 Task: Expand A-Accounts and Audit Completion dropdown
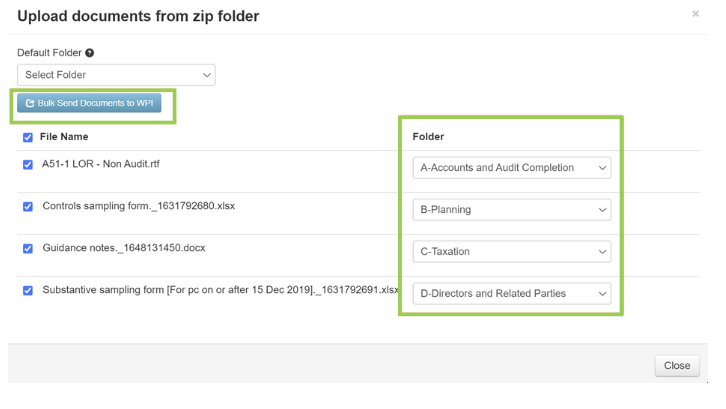pos(511,168)
